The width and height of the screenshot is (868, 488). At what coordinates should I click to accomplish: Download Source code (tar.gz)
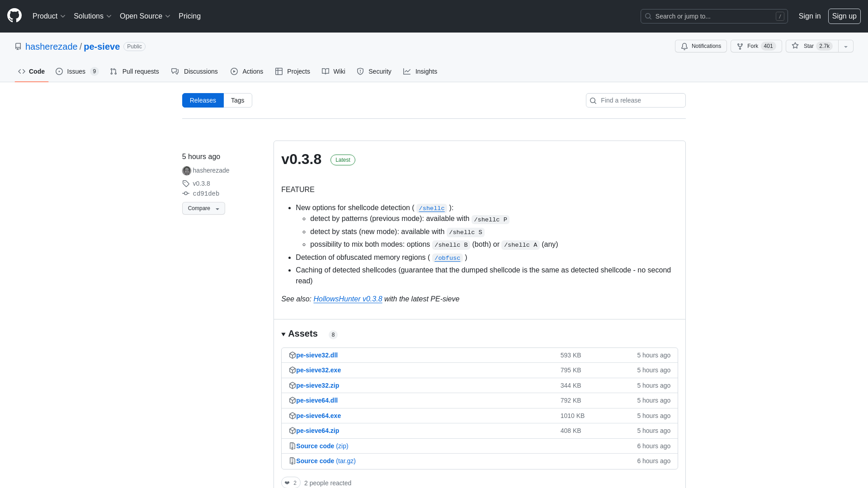(326, 461)
